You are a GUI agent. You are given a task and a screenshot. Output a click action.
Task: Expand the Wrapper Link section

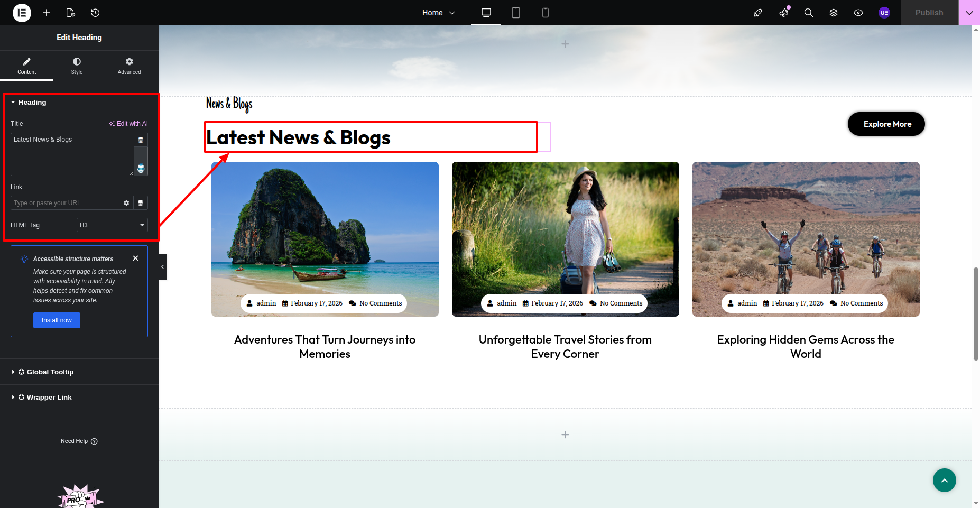click(49, 398)
